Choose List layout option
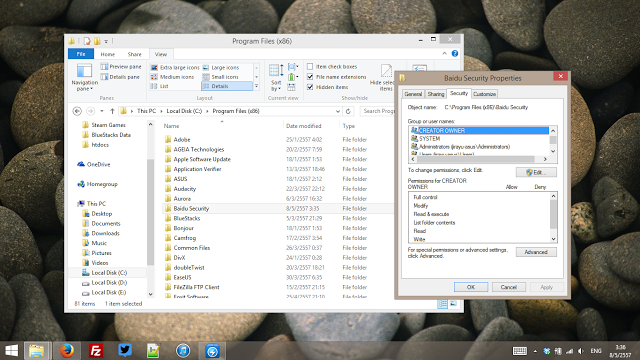This screenshot has height=360, width=640. 159,86
